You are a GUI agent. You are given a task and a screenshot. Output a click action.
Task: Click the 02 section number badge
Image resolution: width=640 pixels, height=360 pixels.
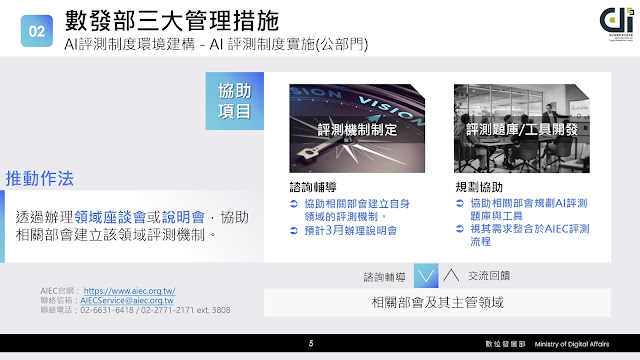point(37,31)
